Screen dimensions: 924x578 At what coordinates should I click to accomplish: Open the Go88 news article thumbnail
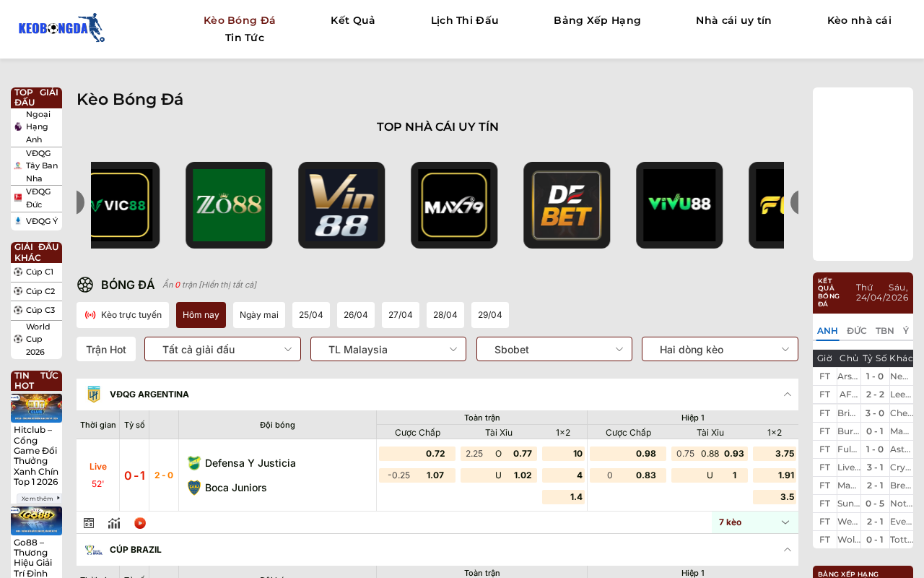[x=36, y=521]
